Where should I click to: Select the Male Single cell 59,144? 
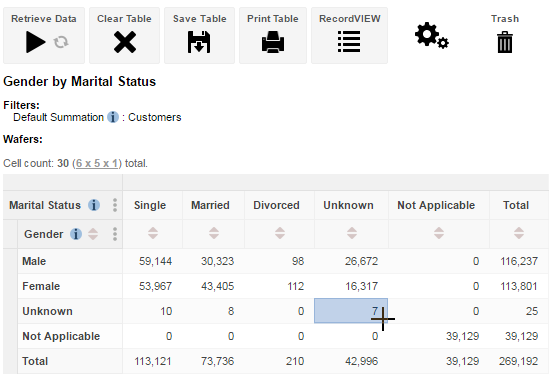click(x=152, y=261)
